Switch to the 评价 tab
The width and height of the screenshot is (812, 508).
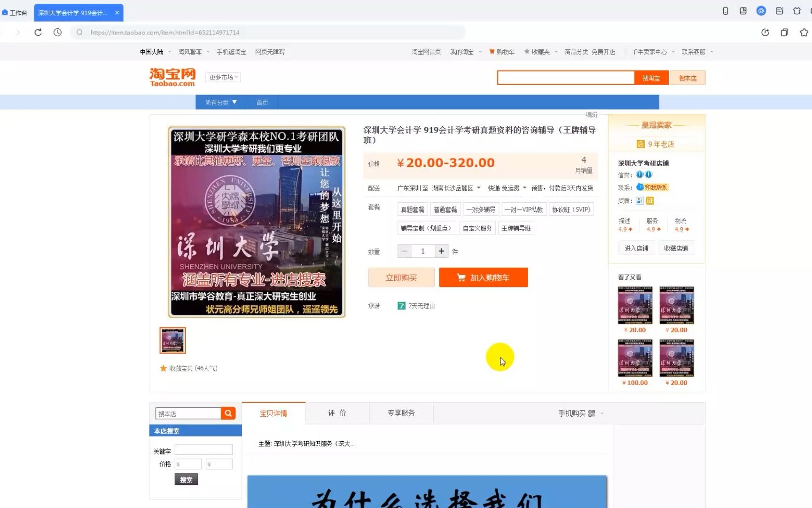(337, 413)
